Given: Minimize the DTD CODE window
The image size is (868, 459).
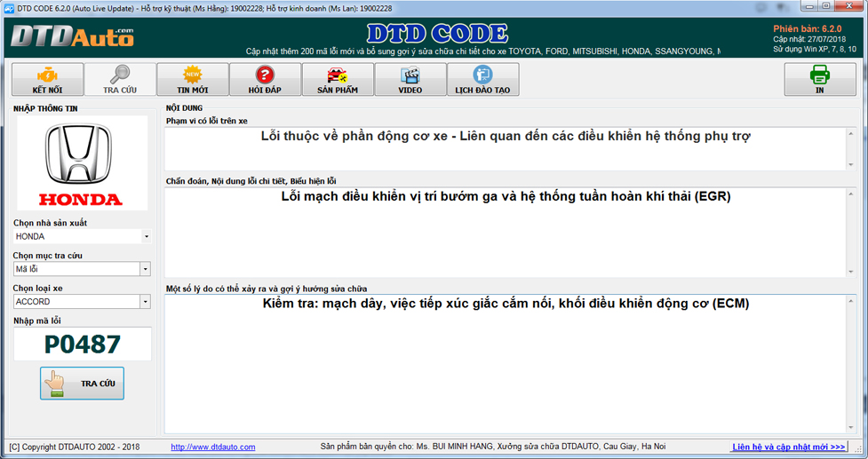Looking at the screenshot, I should [811, 5].
